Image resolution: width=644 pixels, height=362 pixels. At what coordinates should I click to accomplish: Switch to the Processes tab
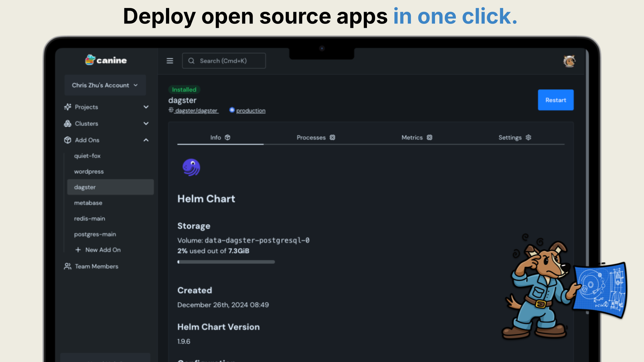(x=316, y=137)
